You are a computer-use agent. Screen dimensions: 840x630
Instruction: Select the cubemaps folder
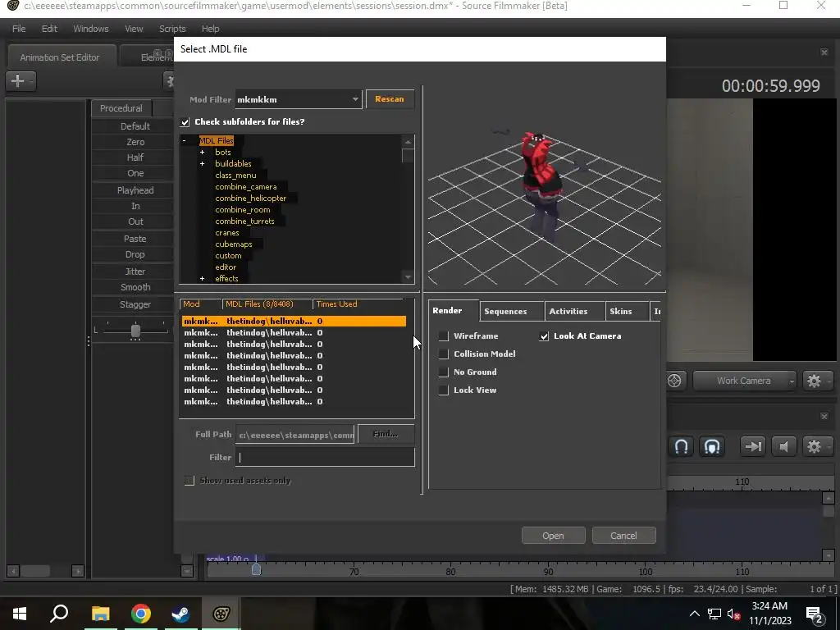[x=234, y=244]
